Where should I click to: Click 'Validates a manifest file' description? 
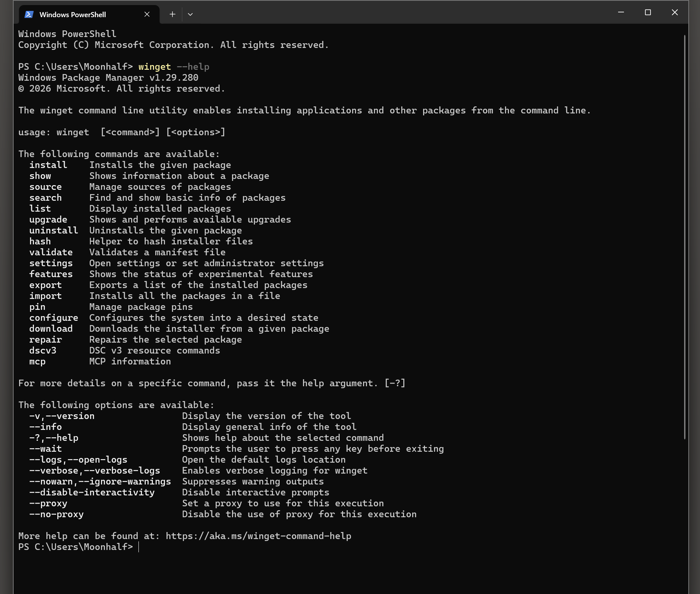158,252
